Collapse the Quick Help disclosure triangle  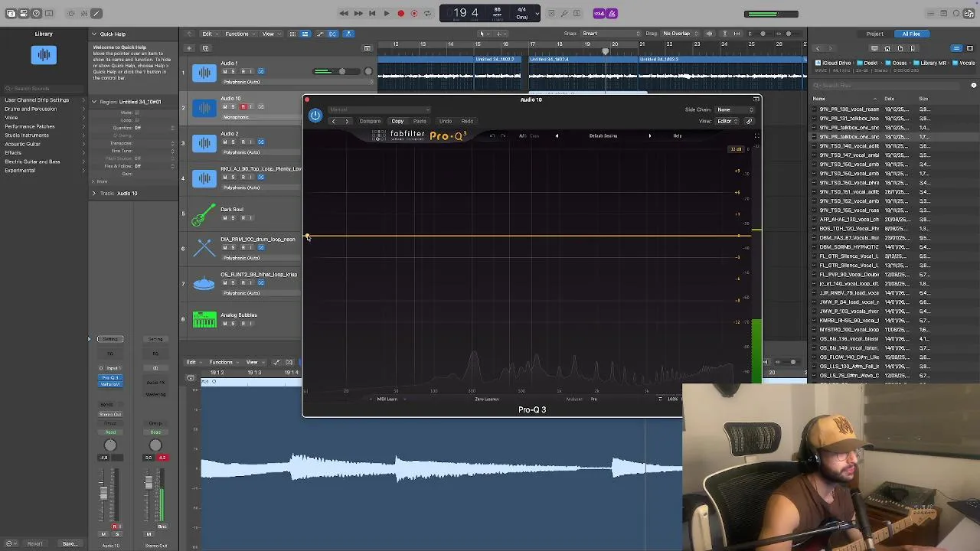click(94, 34)
